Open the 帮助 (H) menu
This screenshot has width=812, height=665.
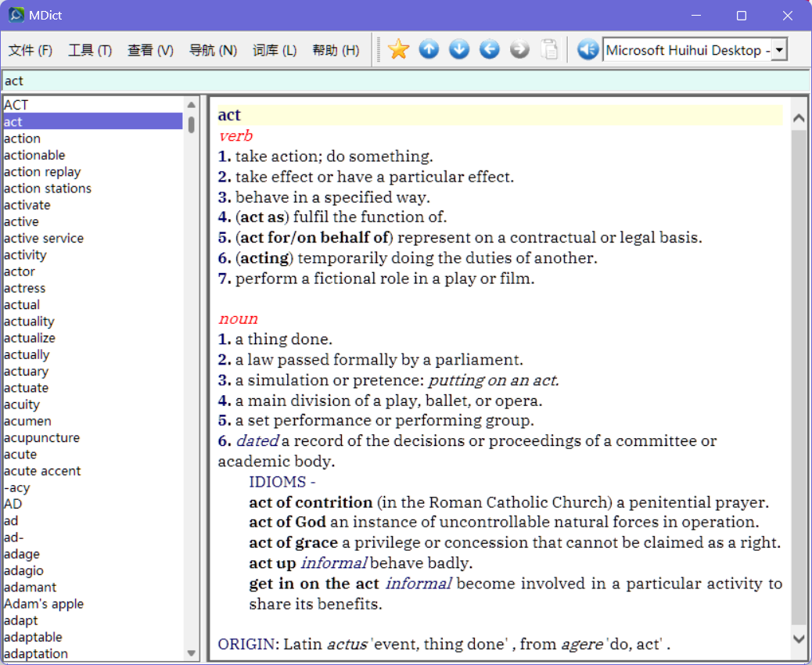tap(336, 50)
